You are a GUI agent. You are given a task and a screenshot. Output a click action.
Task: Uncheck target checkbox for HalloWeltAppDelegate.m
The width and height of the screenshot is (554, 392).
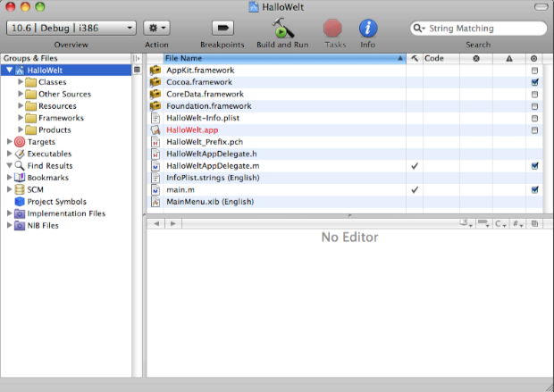coord(534,165)
